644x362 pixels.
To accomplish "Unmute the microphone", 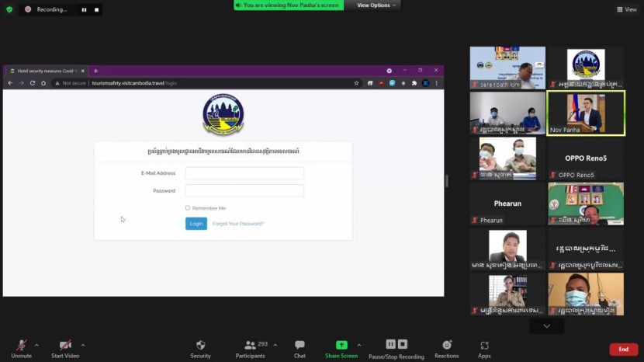I will point(22,346).
